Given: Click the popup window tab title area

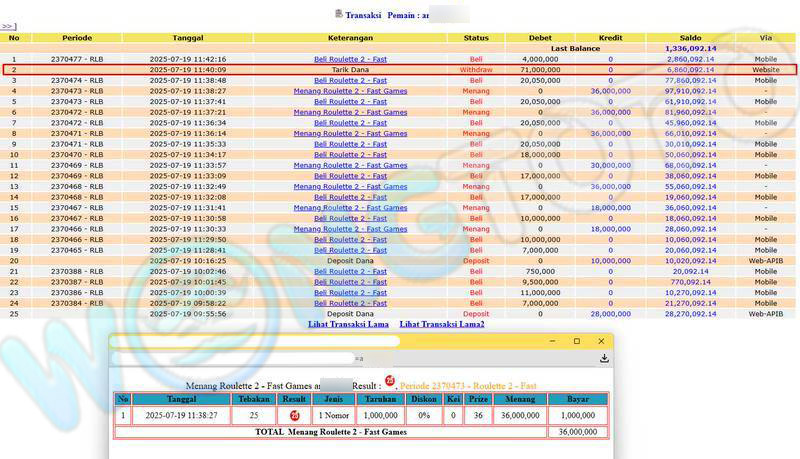Looking at the screenshot, I should (255, 341).
